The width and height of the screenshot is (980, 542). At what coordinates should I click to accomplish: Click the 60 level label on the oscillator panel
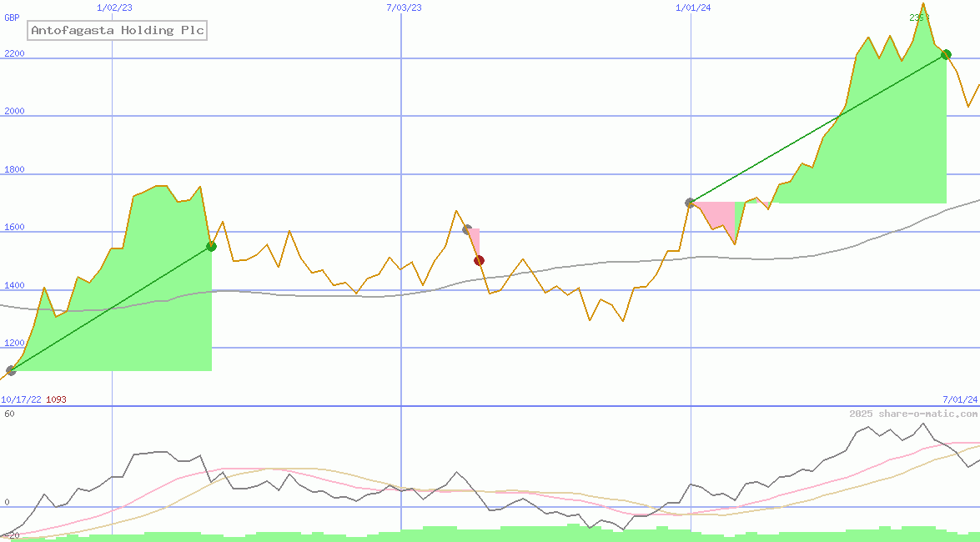[9, 414]
